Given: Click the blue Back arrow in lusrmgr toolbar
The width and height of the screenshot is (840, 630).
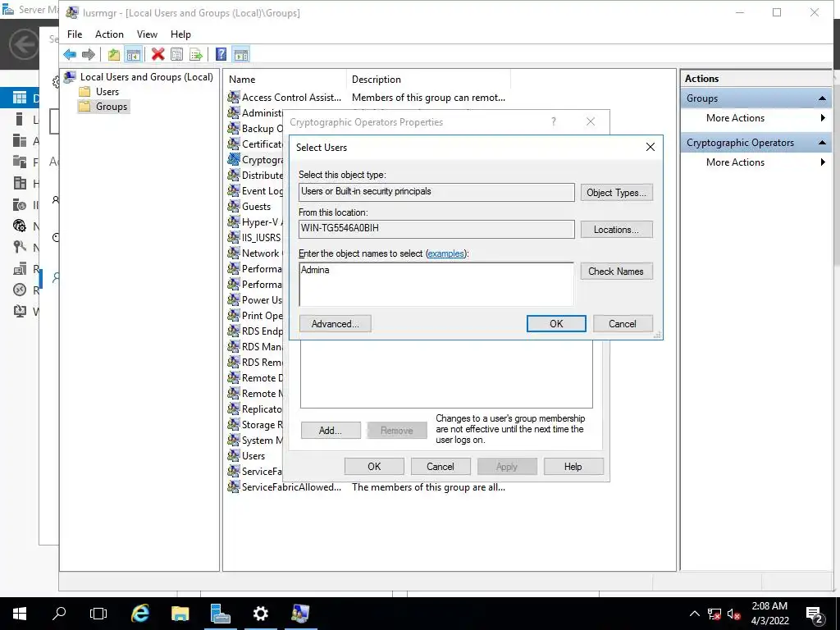Looking at the screenshot, I should pos(70,54).
